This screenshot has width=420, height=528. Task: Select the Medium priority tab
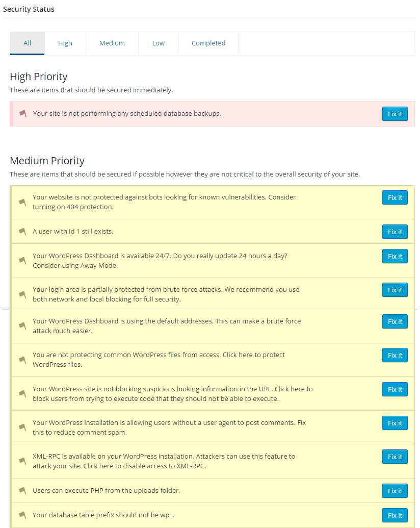[x=112, y=43]
